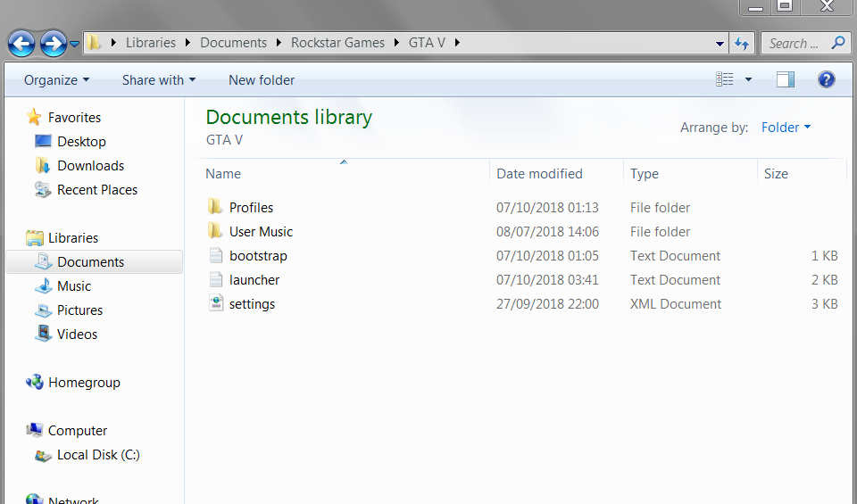The image size is (857, 504).
Task: Toggle the preview pane
Action: pyautogui.click(x=786, y=79)
